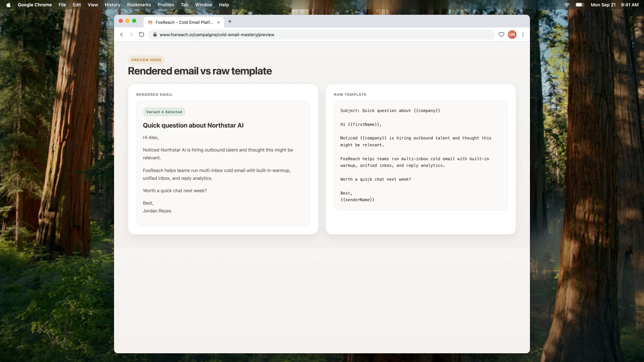The image size is (644, 362).
Task: Open the Help menu
Action: coord(224,5)
